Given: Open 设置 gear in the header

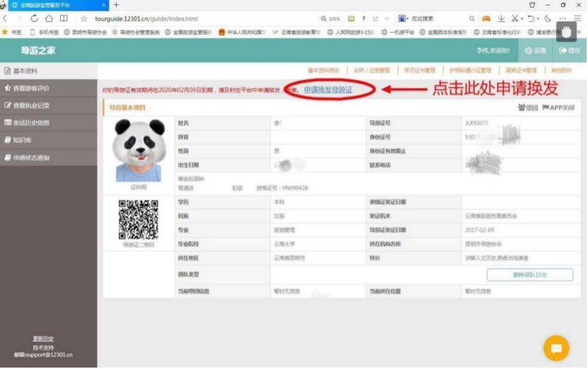Looking at the screenshot, I should tap(535, 51).
